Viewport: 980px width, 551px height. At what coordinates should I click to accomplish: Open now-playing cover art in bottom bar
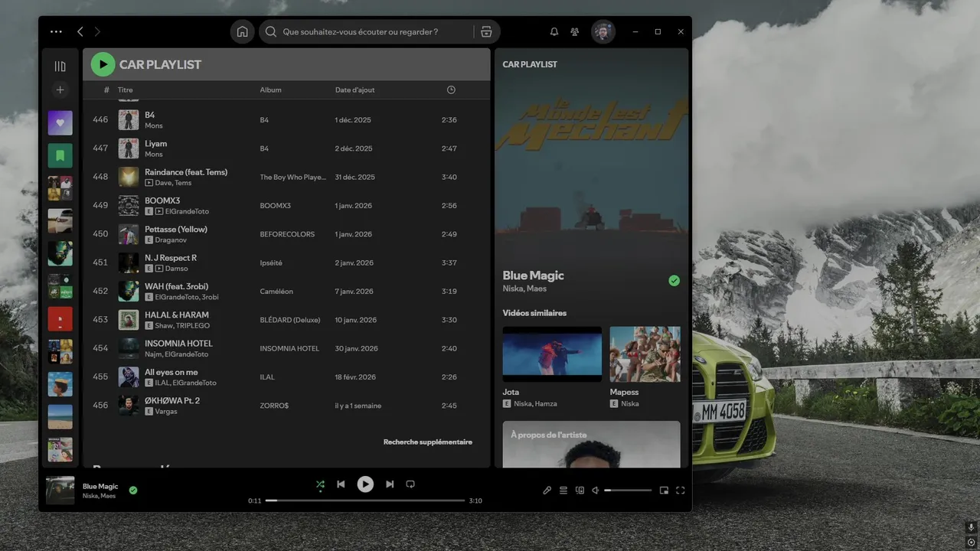[60, 491]
